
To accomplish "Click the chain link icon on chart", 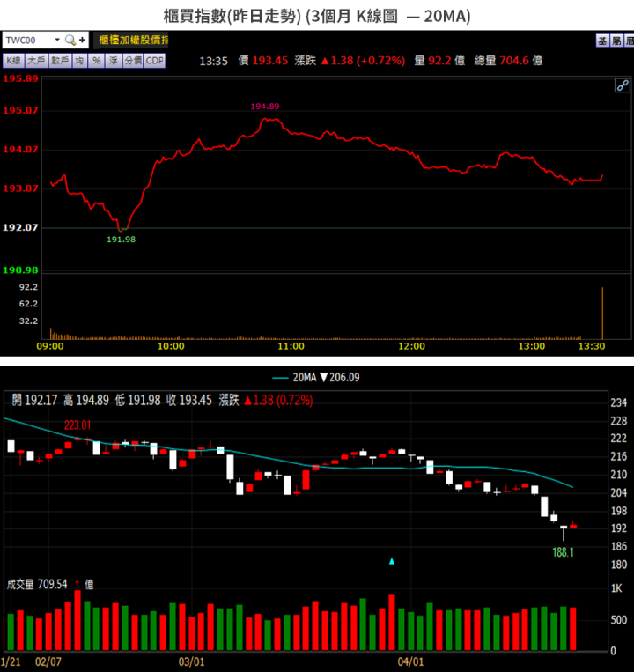I will 622,85.
